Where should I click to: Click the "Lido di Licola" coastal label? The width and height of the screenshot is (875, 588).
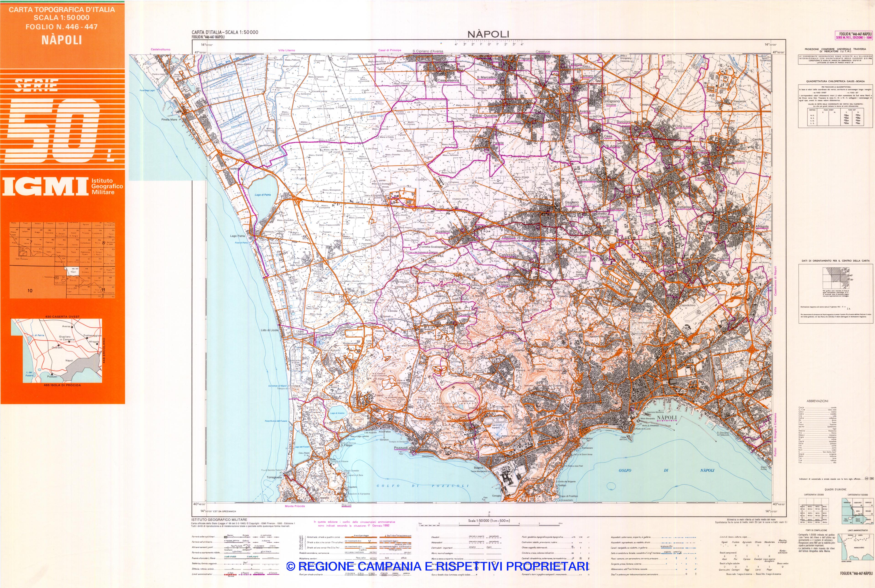pyautogui.click(x=270, y=330)
